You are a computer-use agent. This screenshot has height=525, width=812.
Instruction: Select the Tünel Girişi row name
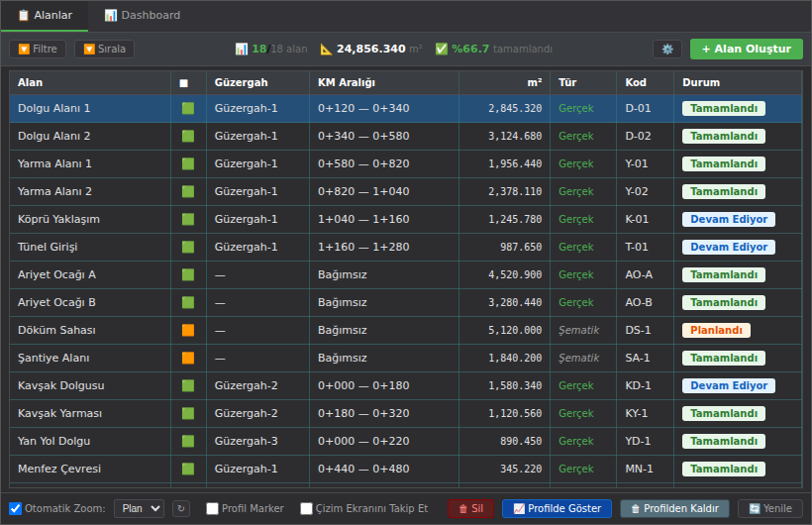pyautogui.click(x=48, y=248)
